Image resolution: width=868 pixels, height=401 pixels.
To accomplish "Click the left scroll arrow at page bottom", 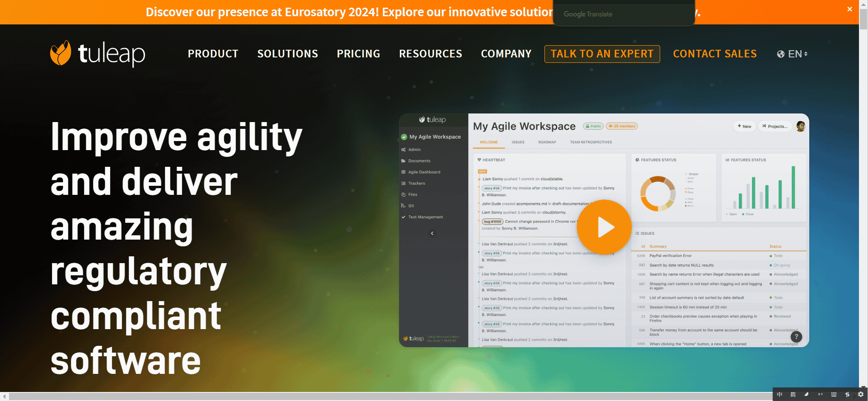I will point(4,396).
